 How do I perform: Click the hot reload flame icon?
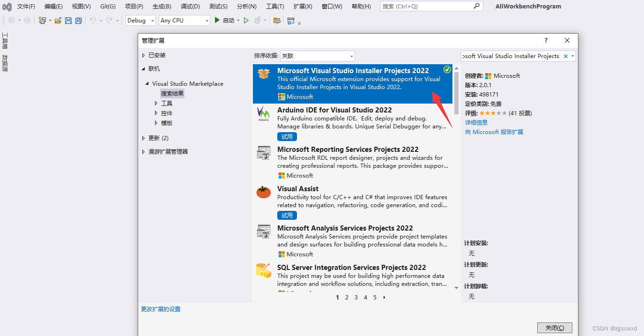257,21
